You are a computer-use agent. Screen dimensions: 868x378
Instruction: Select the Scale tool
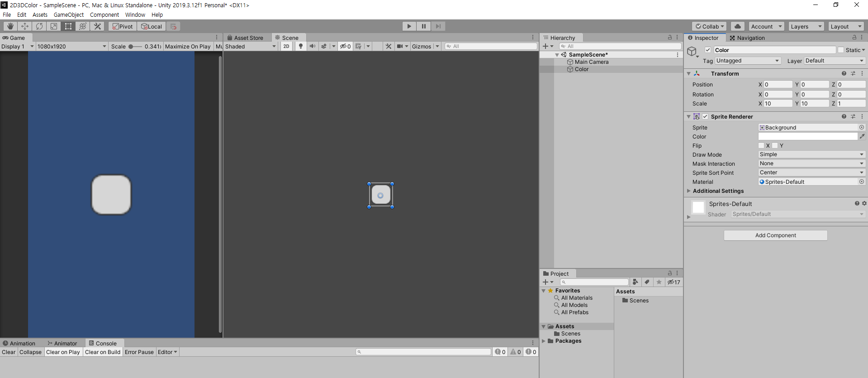point(53,26)
